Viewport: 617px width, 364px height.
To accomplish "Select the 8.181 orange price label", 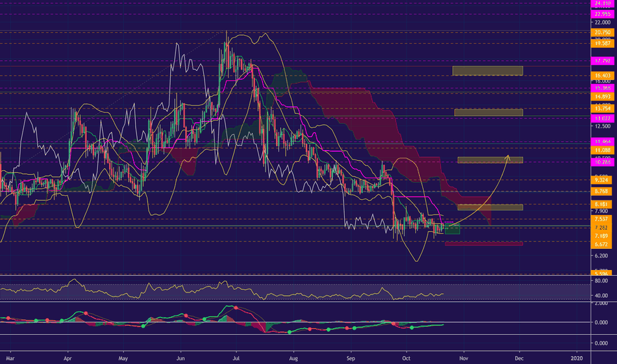I will coord(601,205).
